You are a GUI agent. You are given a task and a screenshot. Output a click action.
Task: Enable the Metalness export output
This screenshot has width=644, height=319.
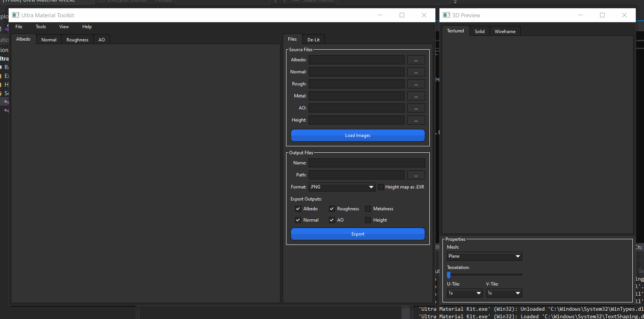pos(368,209)
